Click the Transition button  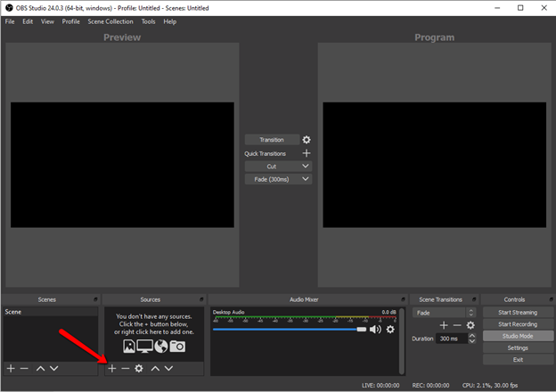tap(272, 140)
